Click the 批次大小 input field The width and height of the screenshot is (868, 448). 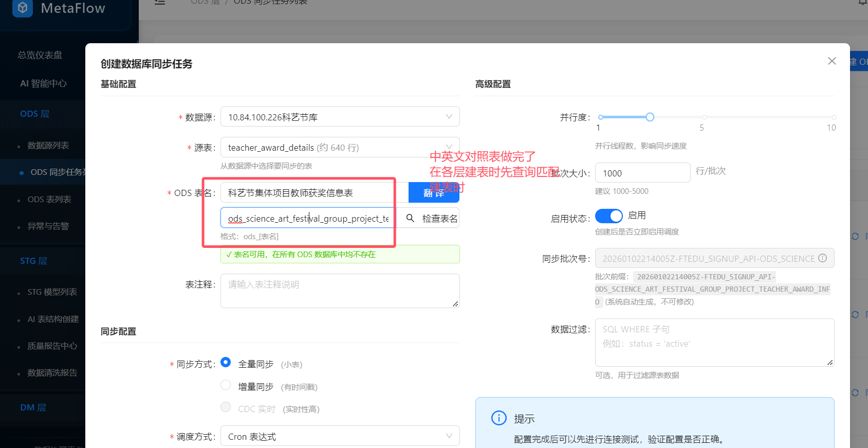(642, 173)
